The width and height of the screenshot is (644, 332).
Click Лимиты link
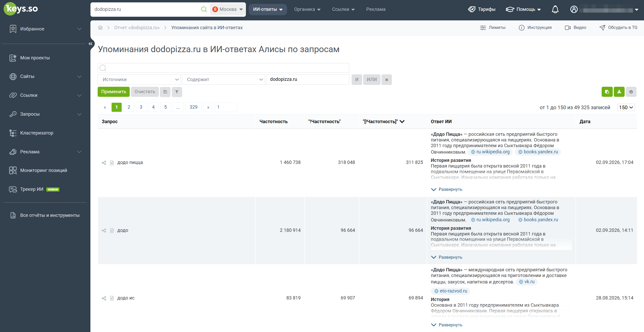point(493,28)
